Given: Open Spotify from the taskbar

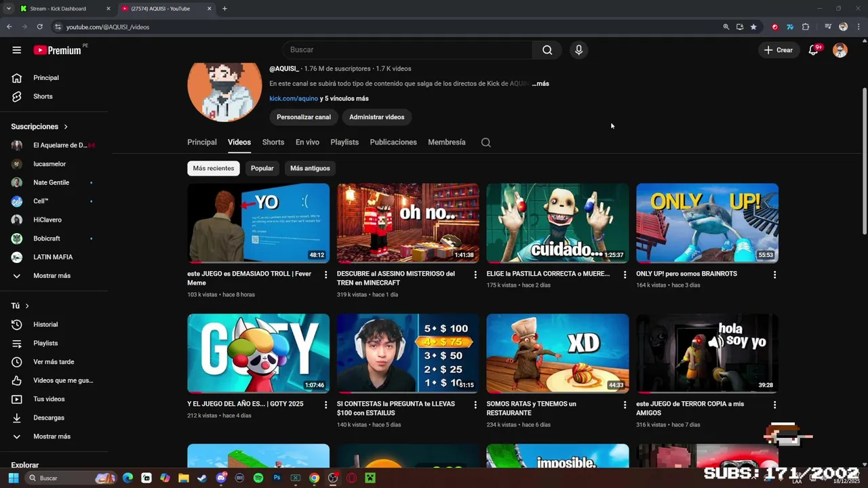Looking at the screenshot, I should (258, 478).
